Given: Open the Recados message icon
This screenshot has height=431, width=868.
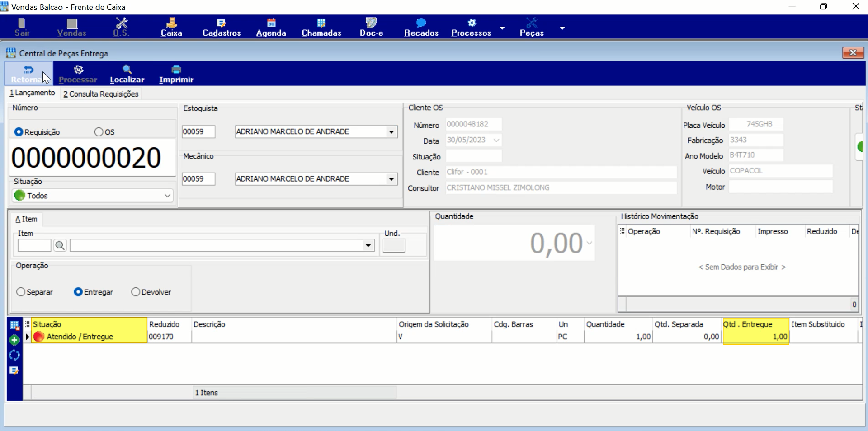Looking at the screenshot, I should pos(421,23).
